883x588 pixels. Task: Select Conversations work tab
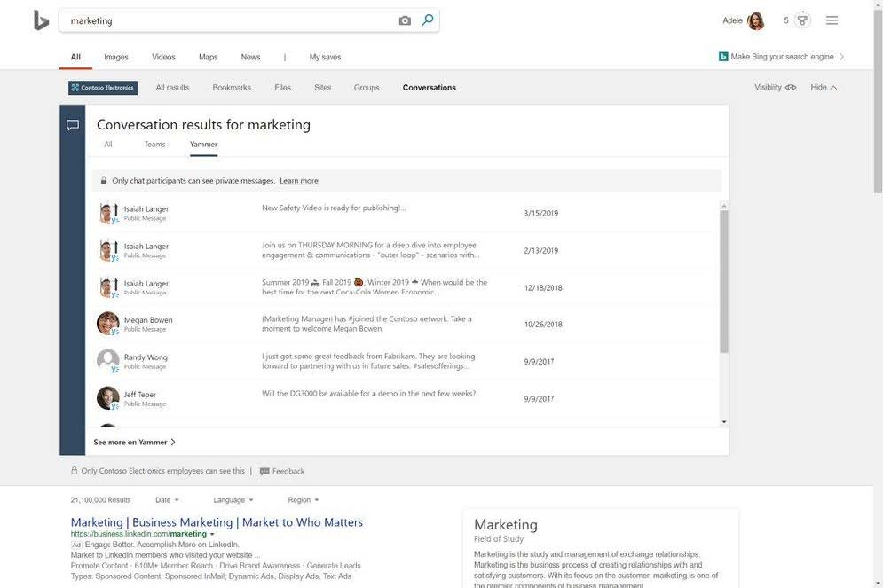coord(430,88)
